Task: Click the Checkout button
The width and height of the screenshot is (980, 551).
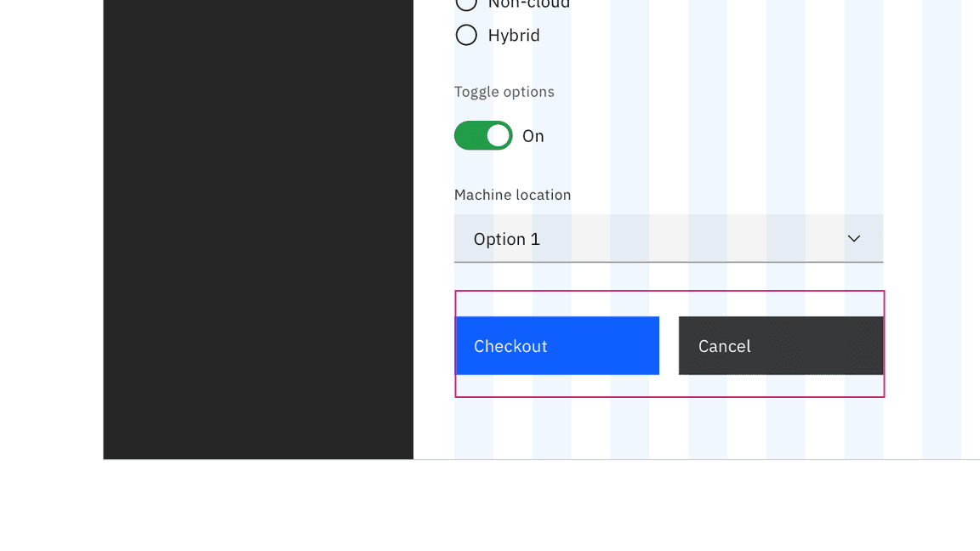Action: pyautogui.click(x=557, y=346)
